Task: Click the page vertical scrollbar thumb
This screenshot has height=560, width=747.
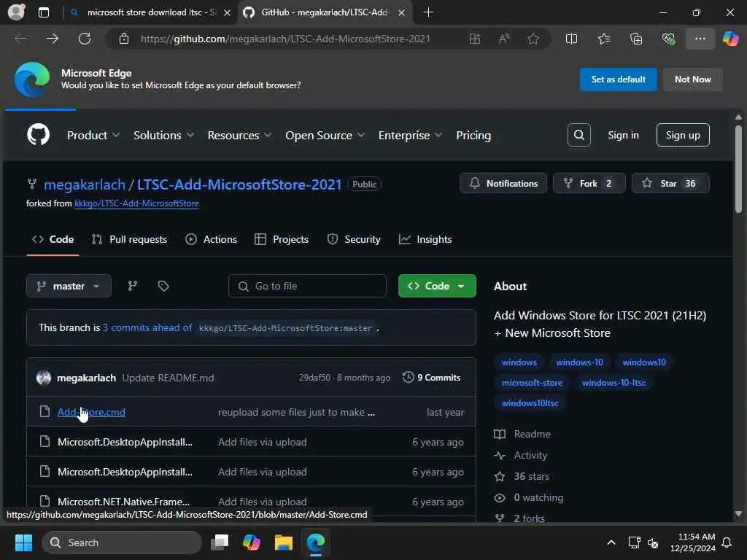Action: pyautogui.click(x=738, y=168)
